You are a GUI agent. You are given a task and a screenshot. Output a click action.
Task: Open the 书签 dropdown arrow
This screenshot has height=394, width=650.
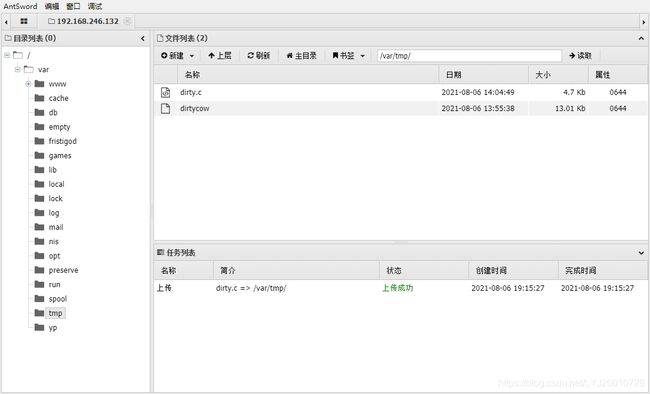pyautogui.click(x=362, y=56)
